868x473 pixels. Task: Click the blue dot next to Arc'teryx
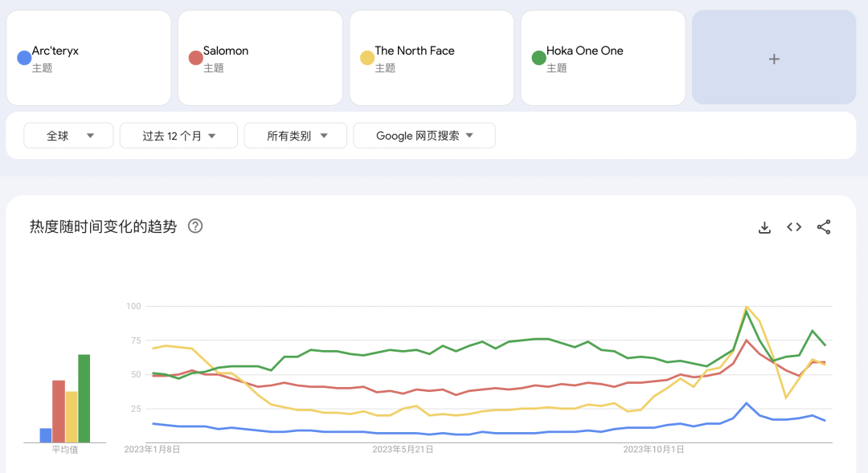click(x=24, y=58)
